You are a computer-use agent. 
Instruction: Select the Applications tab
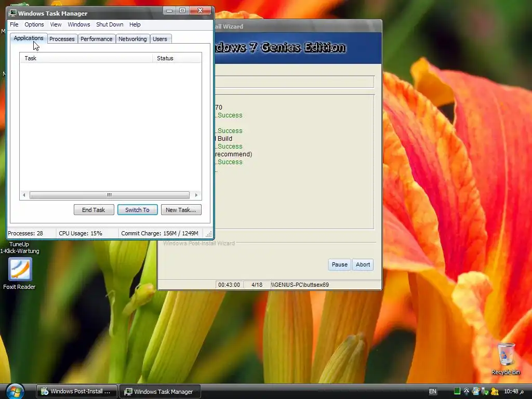[x=29, y=38]
